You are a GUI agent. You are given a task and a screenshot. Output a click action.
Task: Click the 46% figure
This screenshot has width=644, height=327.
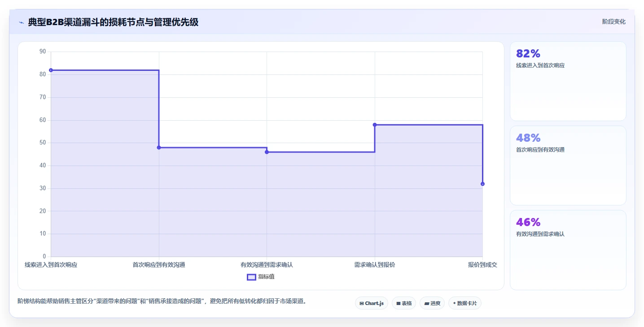(x=528, y=222)
